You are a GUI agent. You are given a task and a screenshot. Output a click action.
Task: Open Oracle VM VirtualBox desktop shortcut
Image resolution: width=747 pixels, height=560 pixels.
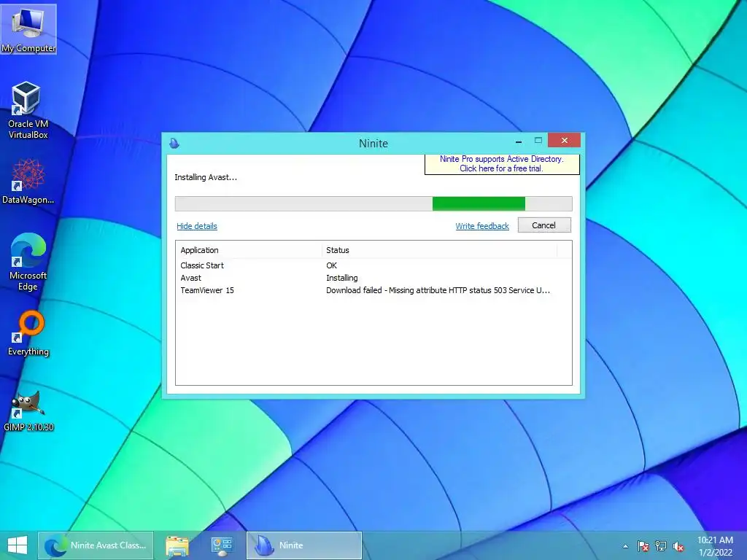pyautogui.click(x=28, y=111)
